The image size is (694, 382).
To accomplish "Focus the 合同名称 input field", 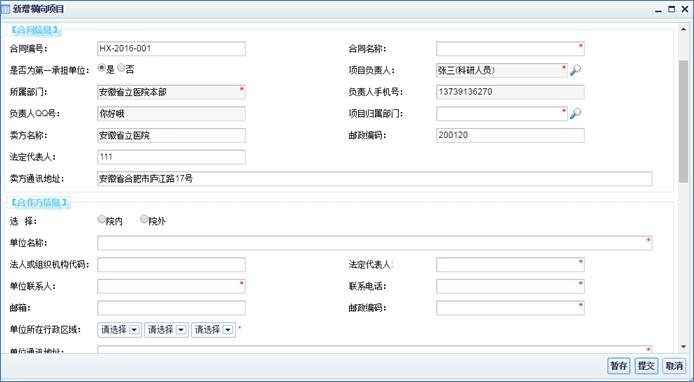I will (x=510, y=49).
